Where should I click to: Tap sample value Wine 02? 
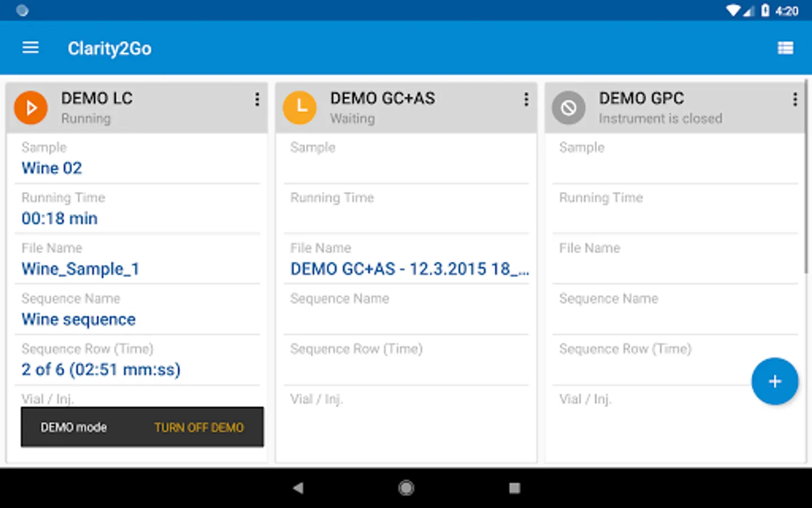tap(52, 168)
